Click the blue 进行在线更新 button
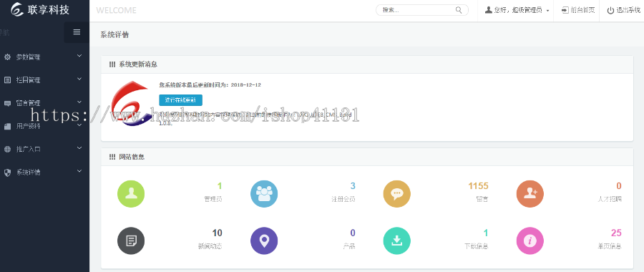 181,100
